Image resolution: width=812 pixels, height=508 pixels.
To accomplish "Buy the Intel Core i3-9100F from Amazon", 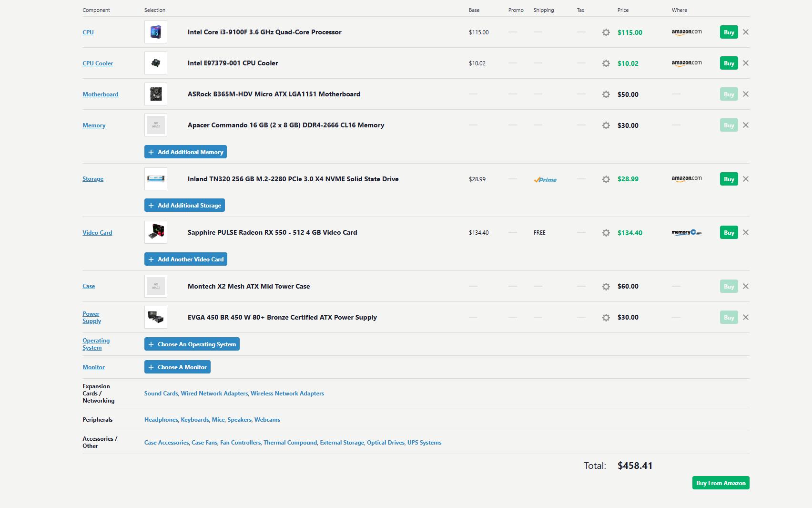I will point(729,32).
